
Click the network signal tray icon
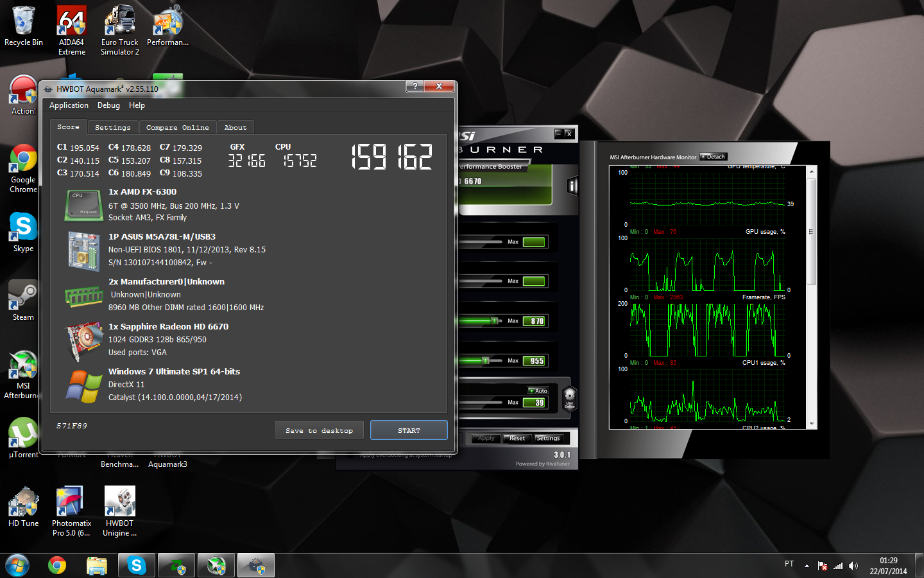click(838, 566)
